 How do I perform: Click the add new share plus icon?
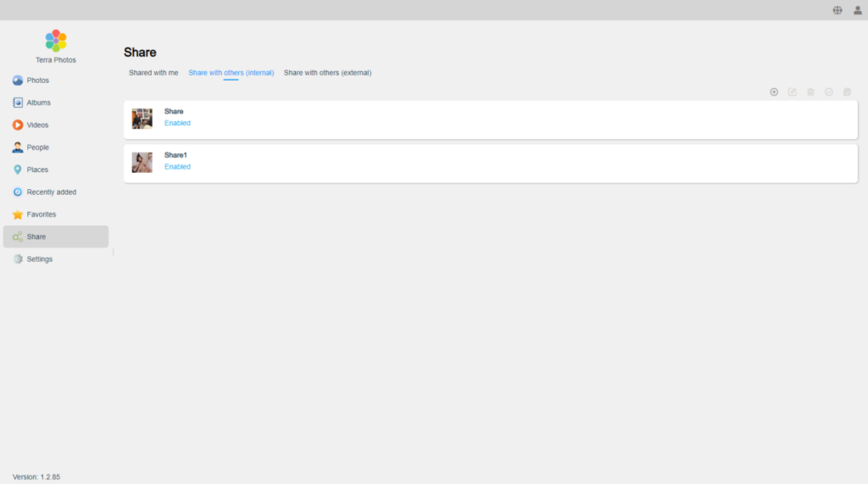click(x=774, y=92)
